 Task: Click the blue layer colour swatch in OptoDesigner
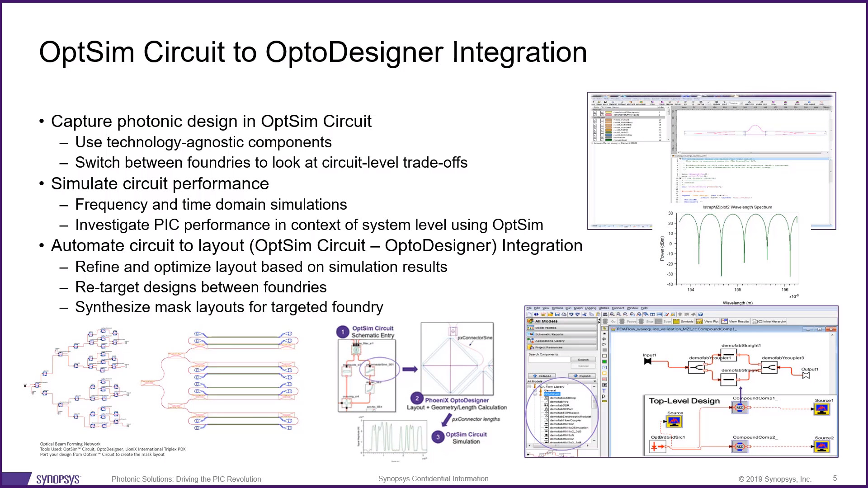tap(609, 135)
